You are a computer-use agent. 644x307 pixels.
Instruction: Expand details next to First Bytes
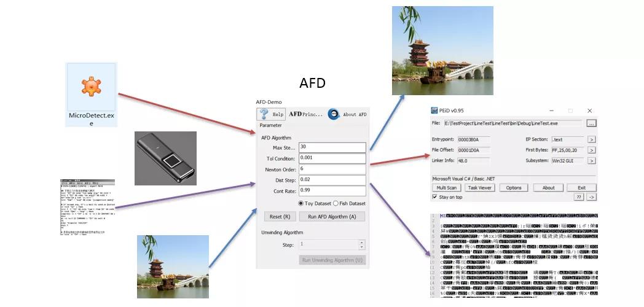click(591, 150)
